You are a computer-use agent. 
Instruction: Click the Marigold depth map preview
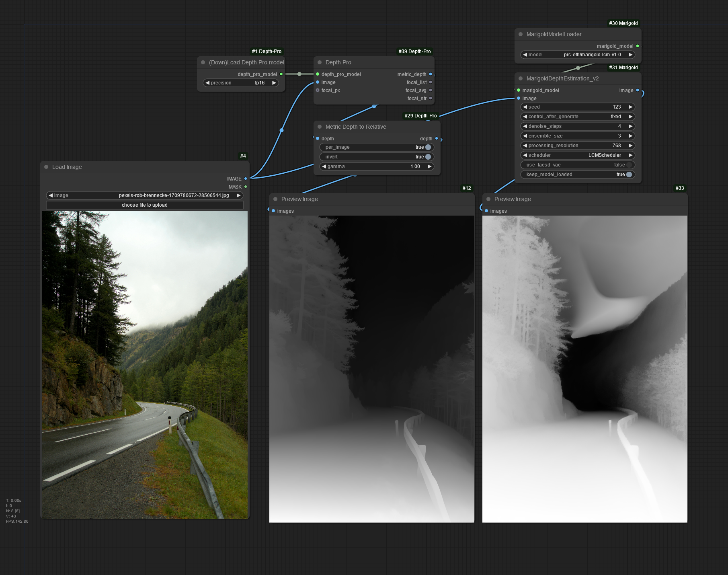(x=585, y=369)
